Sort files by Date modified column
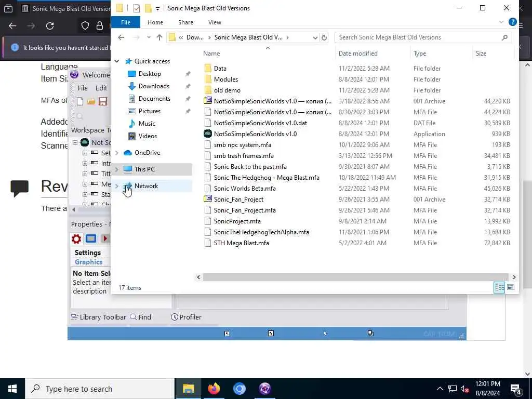This screenshot has height=399, width=532. (x=358, y=54)
